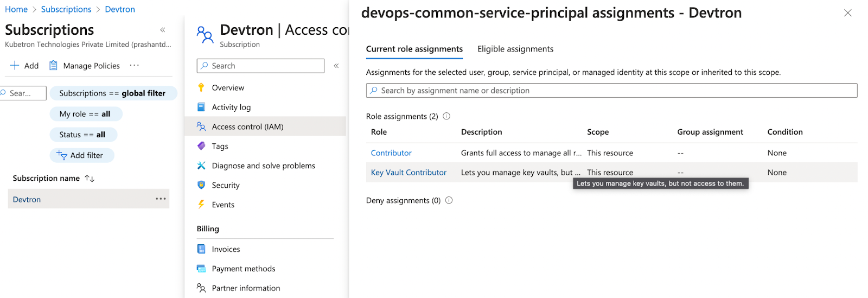Select Access control (IAM) menu item
868x298 pixels.
coord(265,126)
